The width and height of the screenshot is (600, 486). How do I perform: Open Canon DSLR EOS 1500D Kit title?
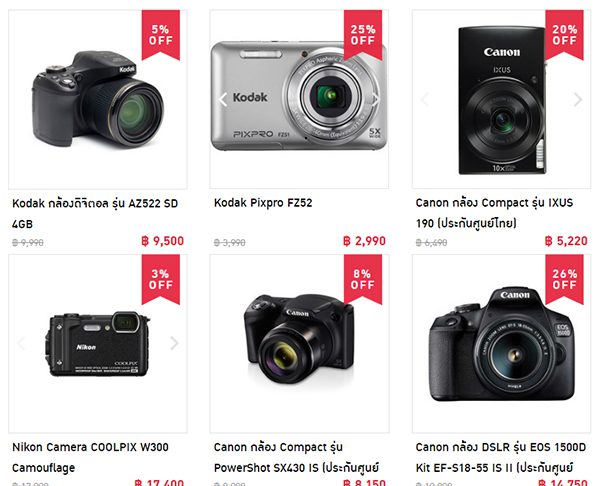[x=501, y=457]
